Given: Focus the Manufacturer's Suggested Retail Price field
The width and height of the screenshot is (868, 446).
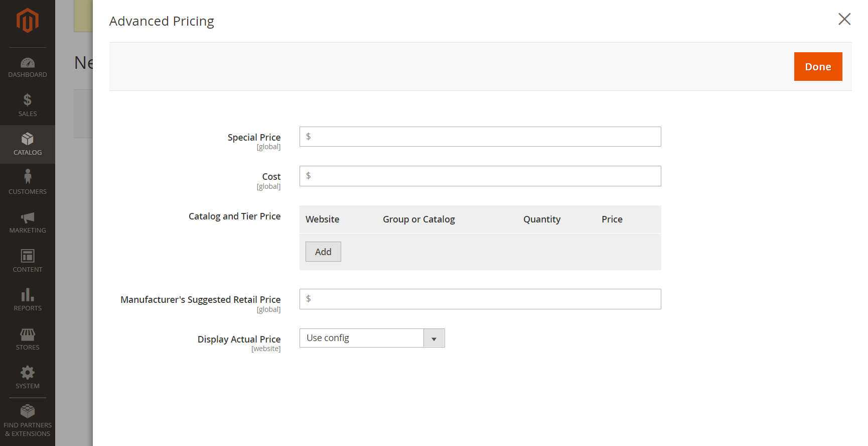Looking at the screenshot, I should click(480, 299).
